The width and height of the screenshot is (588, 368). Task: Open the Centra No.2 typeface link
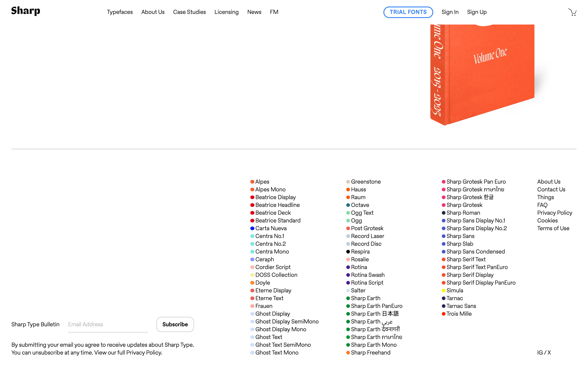[271, 244]
